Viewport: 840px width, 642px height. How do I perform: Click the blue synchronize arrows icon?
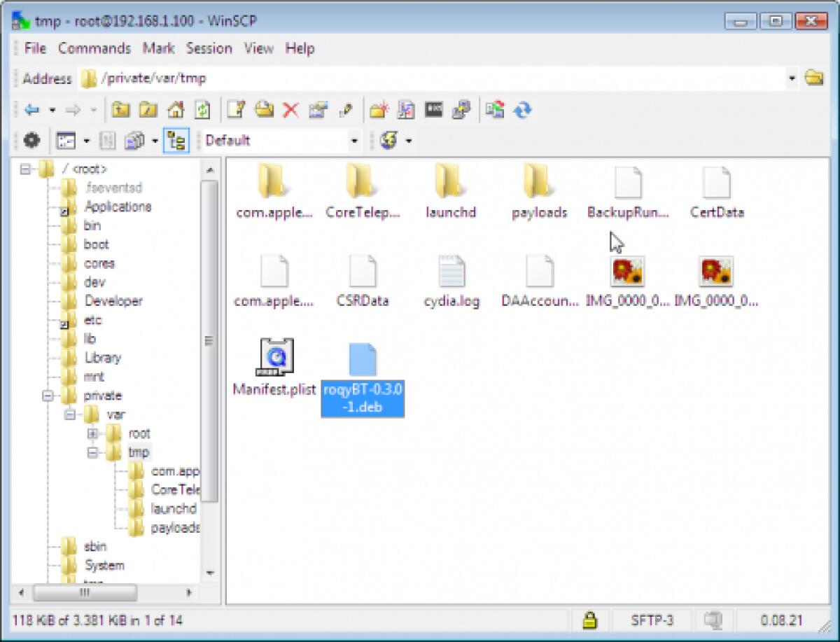coord(522,110)
